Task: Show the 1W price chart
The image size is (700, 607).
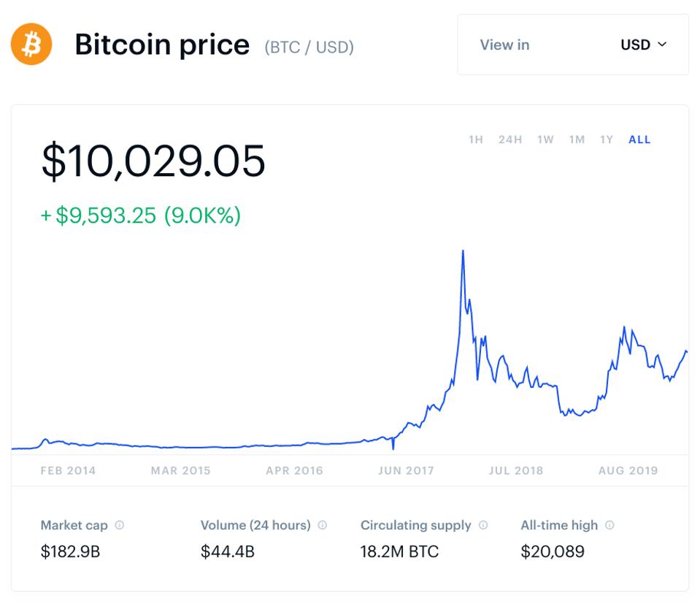Action: 545,140
